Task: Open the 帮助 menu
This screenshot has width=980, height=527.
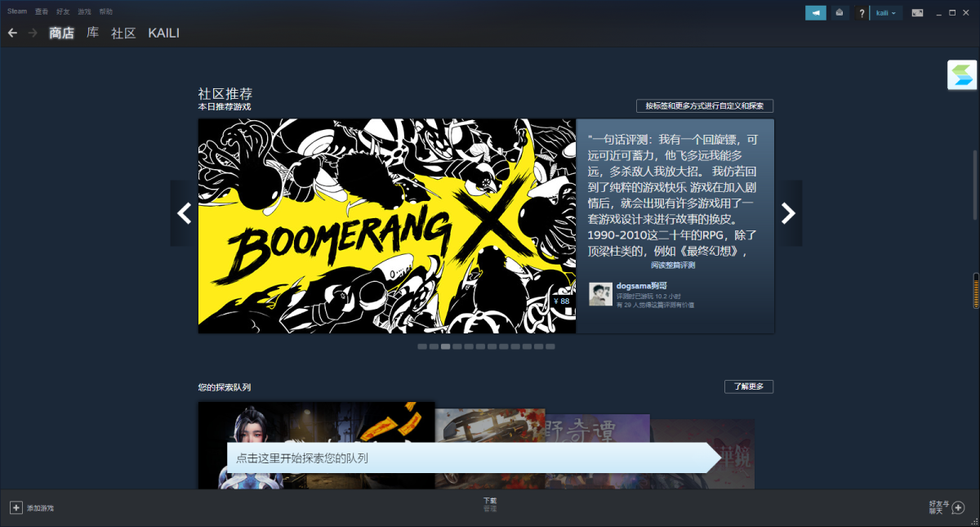Action: [x=105, y=11]
